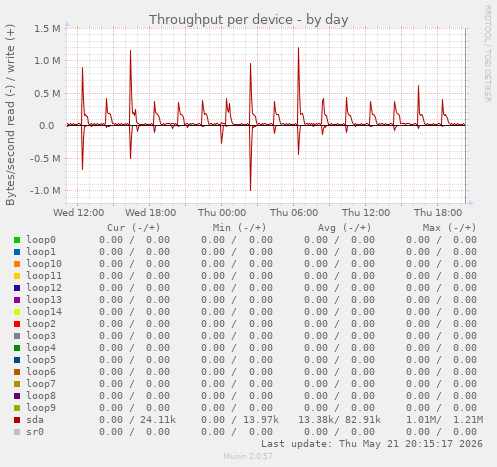Click the loop4 dark green swatch
The width and height of the screenshot is (497, 467).
(17, 348)
